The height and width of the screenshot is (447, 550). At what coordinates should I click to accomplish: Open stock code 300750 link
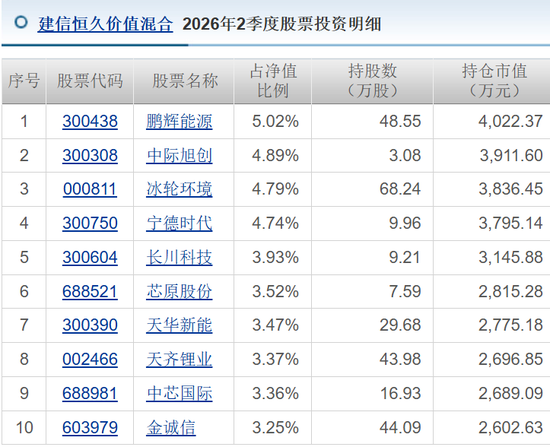tap(90, 223)
